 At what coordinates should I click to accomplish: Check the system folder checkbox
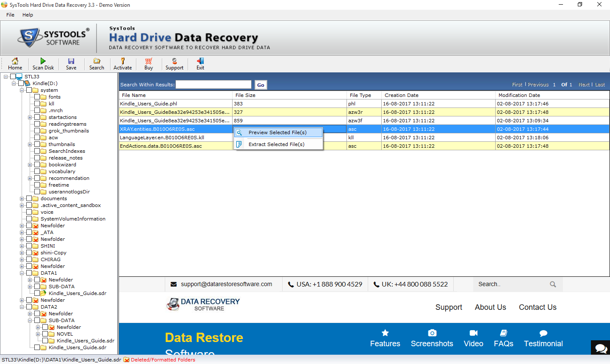click(x=29, y=90)
